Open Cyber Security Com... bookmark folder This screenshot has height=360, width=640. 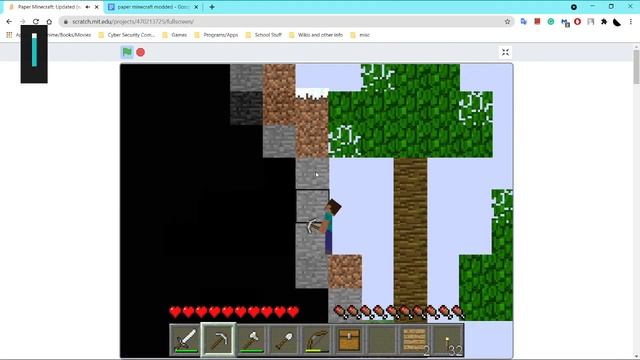127,35
